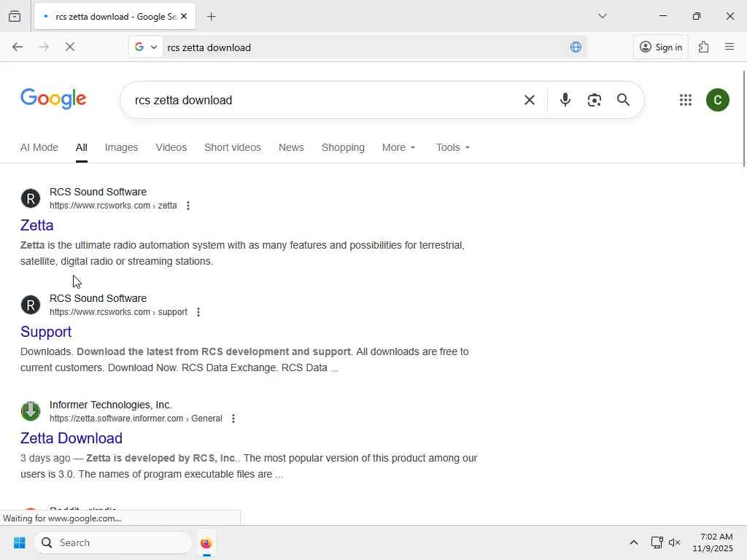The image size is (747, 560).
Task: Open search engine selector dropdown in address bar
Action: click(x=146, y=47)
